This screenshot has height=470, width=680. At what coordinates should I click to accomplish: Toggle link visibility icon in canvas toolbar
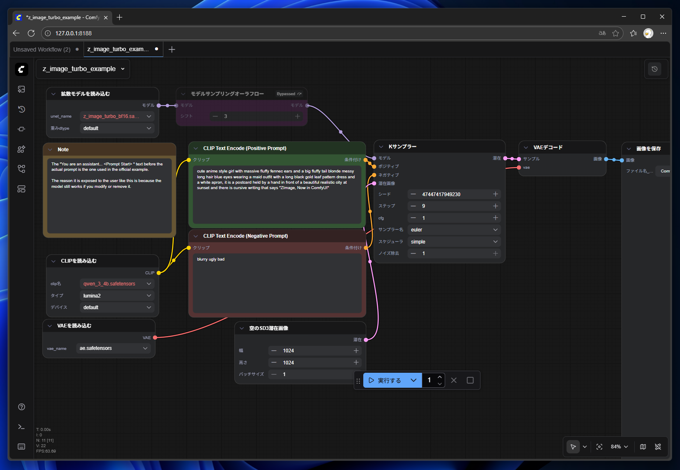658,447
